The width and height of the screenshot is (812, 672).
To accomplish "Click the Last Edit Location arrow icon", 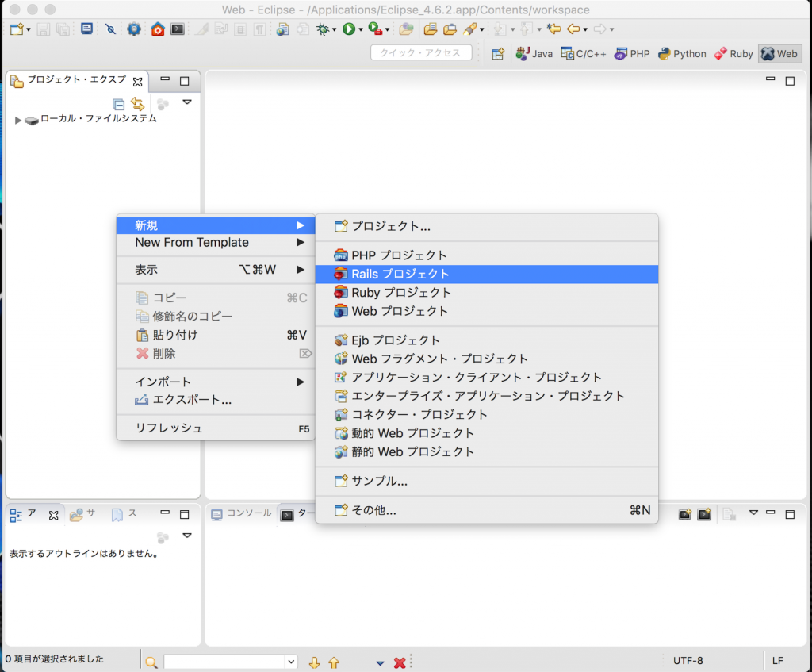I will coord(554,29).
